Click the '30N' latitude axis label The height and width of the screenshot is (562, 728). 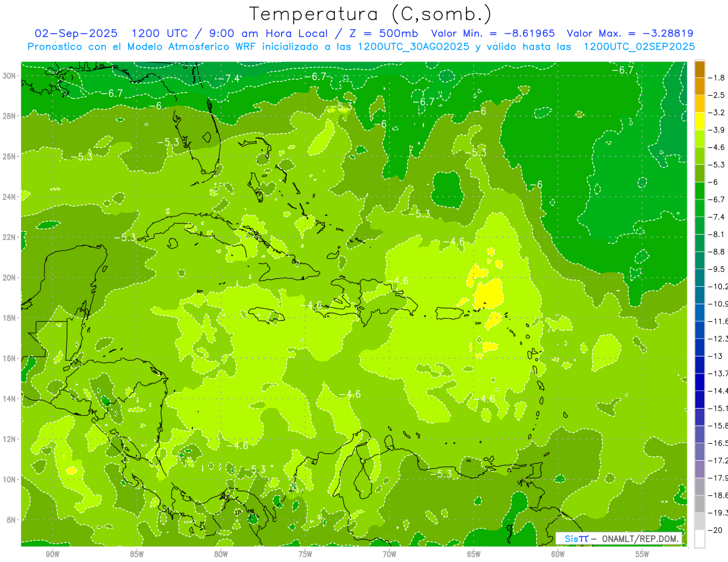[10, 76]
